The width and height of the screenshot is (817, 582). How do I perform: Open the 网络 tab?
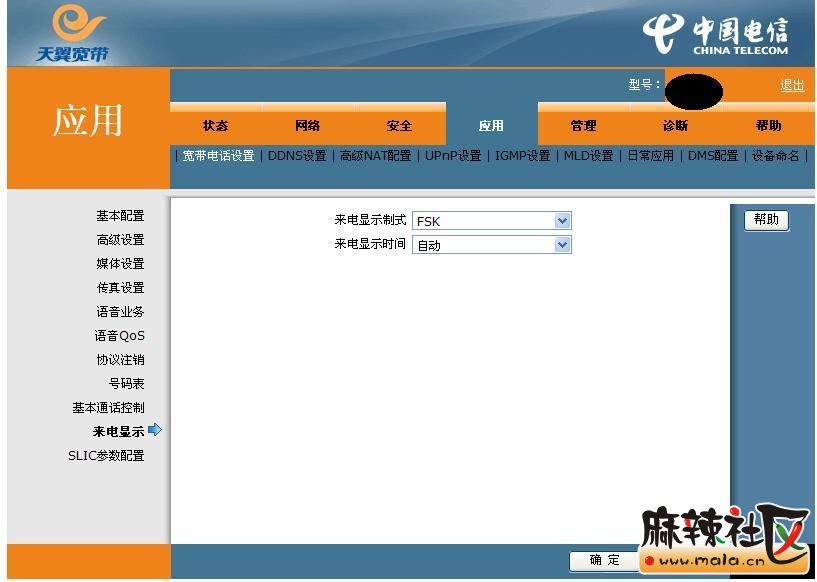click(307, 126)
